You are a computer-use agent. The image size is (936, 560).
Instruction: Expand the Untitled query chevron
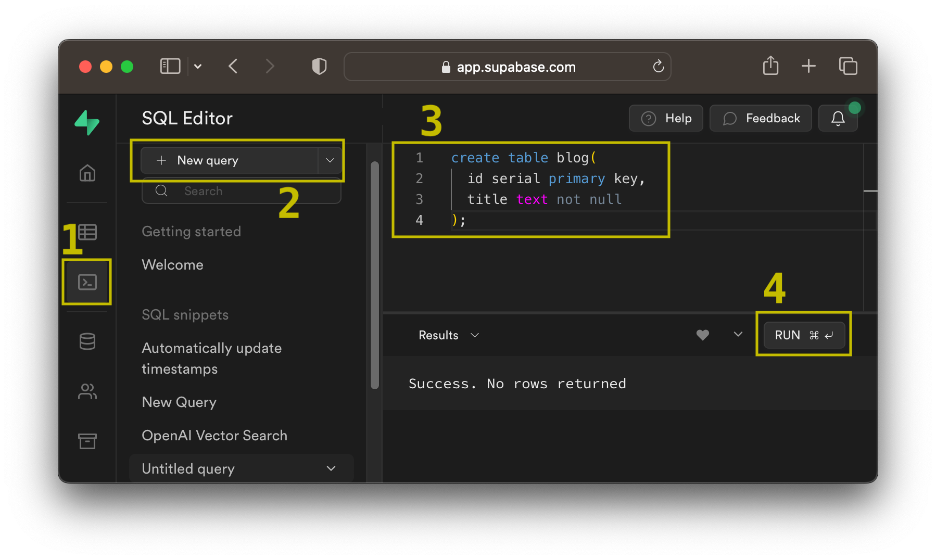pyautogui.click(x=331, y=468)
